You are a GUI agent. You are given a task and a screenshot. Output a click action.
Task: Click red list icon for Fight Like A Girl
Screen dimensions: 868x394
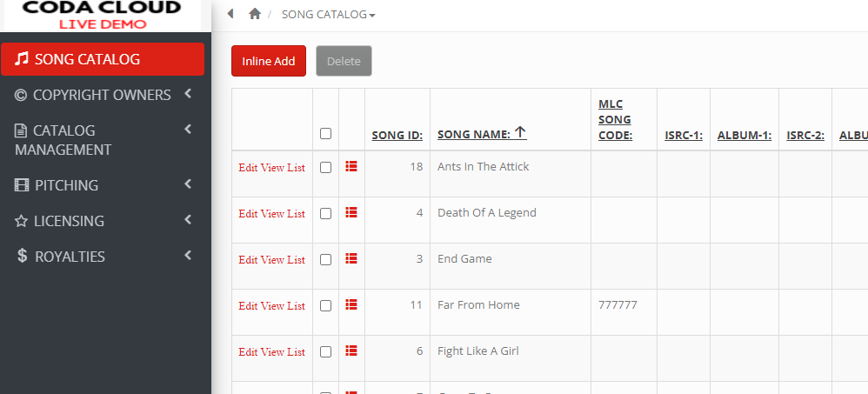point(351,351)
